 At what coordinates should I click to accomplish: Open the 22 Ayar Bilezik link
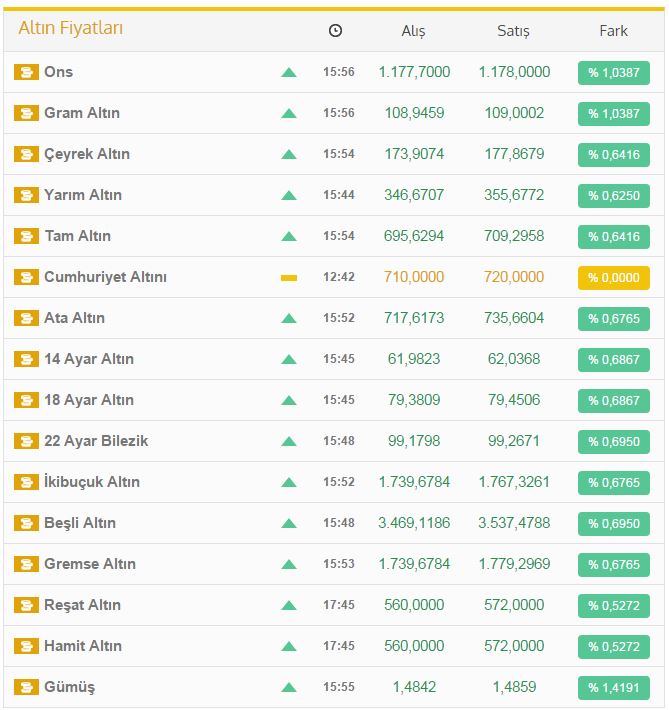(x=96, y=441)
